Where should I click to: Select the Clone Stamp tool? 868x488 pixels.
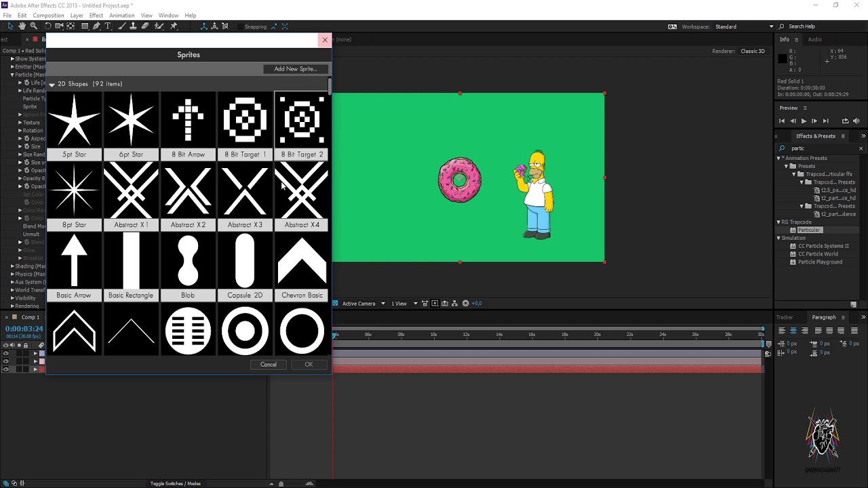click(x=133, y=26)
